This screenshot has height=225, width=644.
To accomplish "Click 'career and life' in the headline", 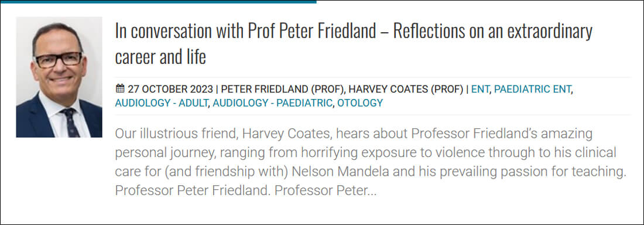I will pos(160,57).
